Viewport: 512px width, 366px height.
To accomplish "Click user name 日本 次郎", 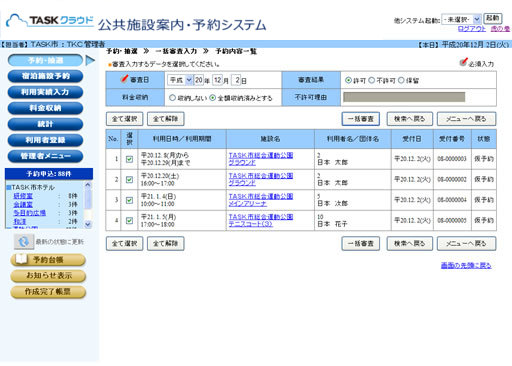I will (332, 203).
